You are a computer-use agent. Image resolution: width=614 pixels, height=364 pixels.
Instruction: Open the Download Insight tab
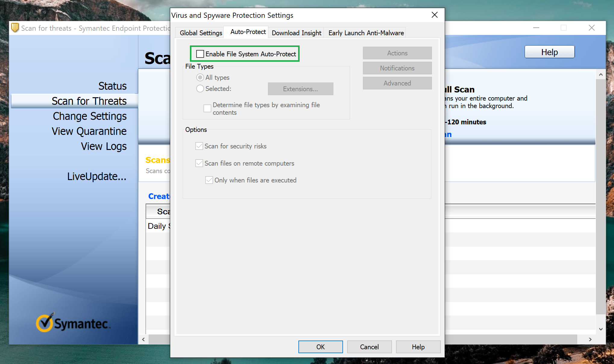(296, 33)
